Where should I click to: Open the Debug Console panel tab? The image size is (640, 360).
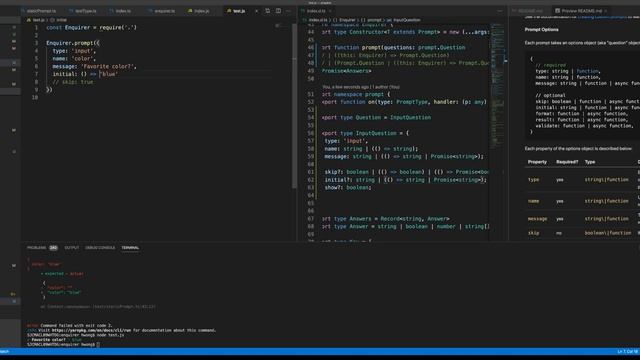pyautogui.click(x=100, y=248)
